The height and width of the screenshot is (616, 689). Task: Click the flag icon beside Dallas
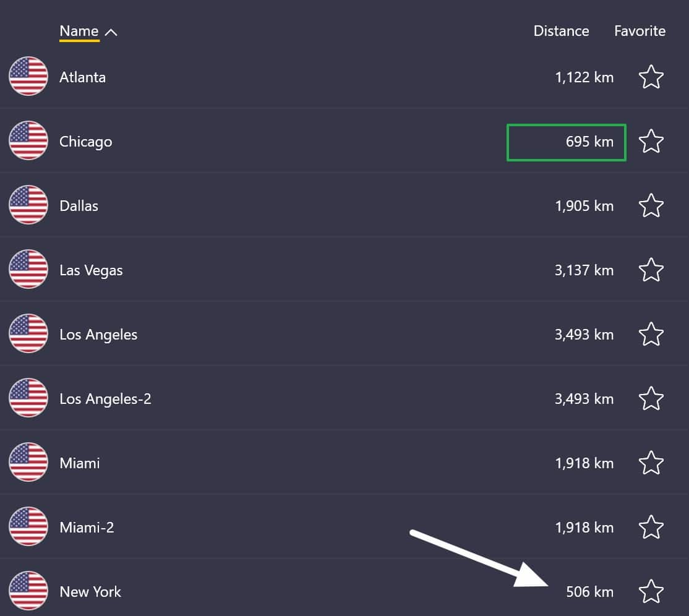pyautogui.click(x=28, y=205)
